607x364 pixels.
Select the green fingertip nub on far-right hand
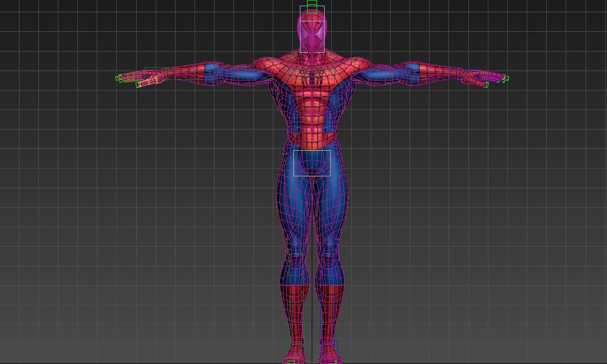click(x=506, y=79)
